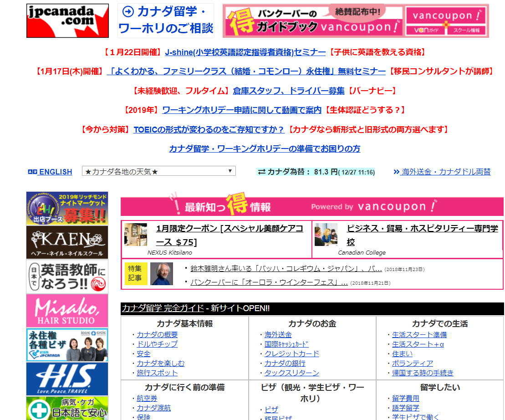Open カナダ留学 完全ガイド link
Screen dimensions: 505x420
pyautogui.click(x=163, y=308)
